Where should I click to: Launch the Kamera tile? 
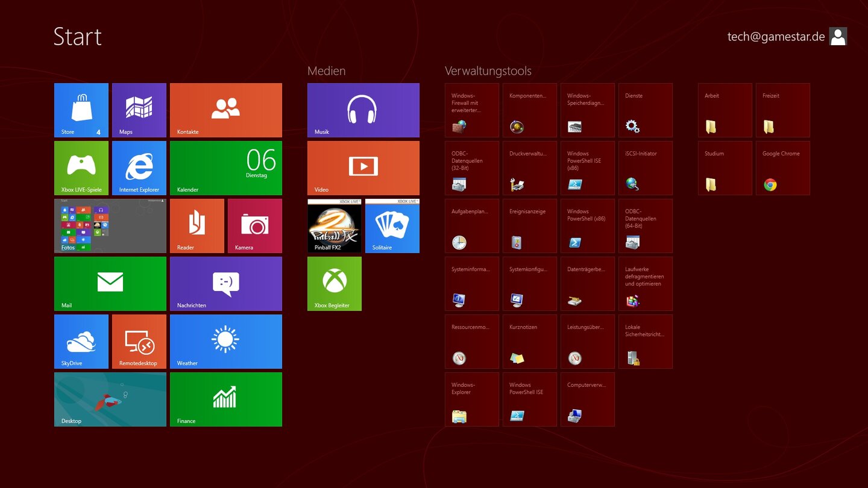pyautogui.click(x=255, y=226)
